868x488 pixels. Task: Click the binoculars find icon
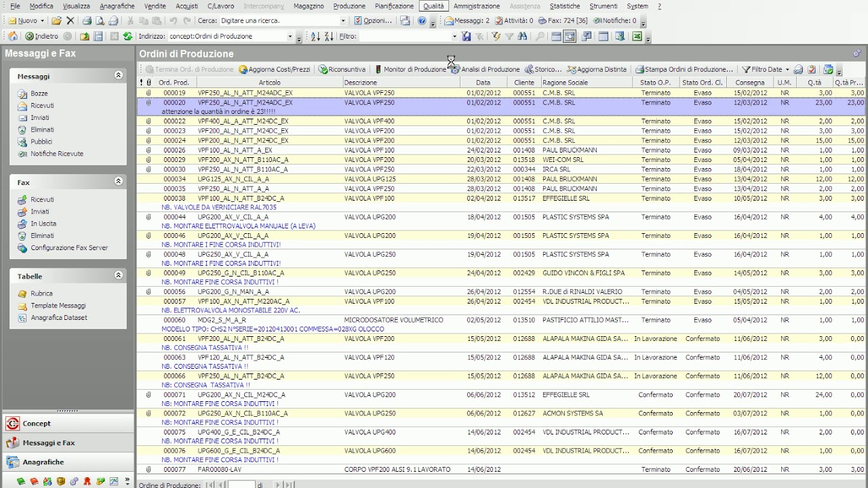pyautogui.click(x=522, y=37)
